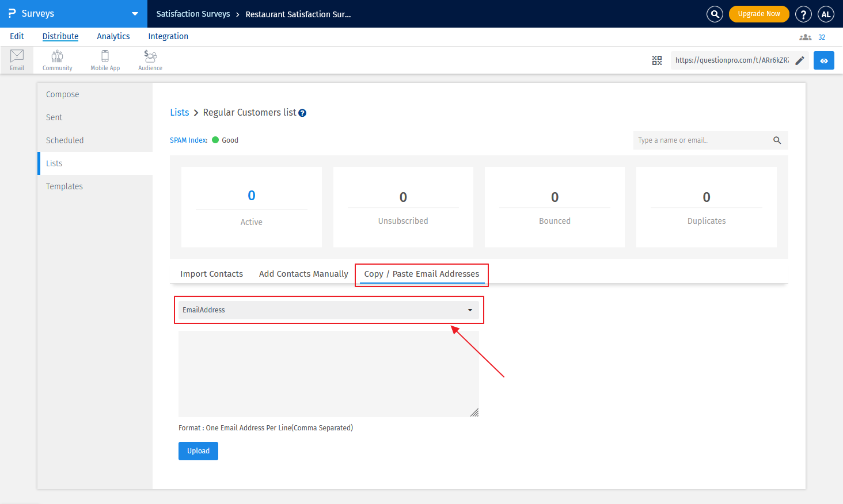Click the AL user profile avatar

826,14
